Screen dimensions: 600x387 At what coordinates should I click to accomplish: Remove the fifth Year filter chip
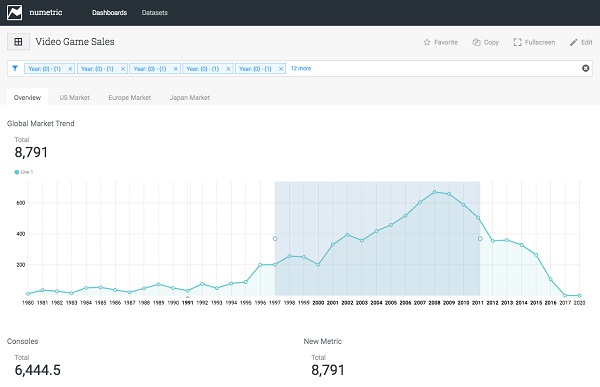(x=281, y=69)
